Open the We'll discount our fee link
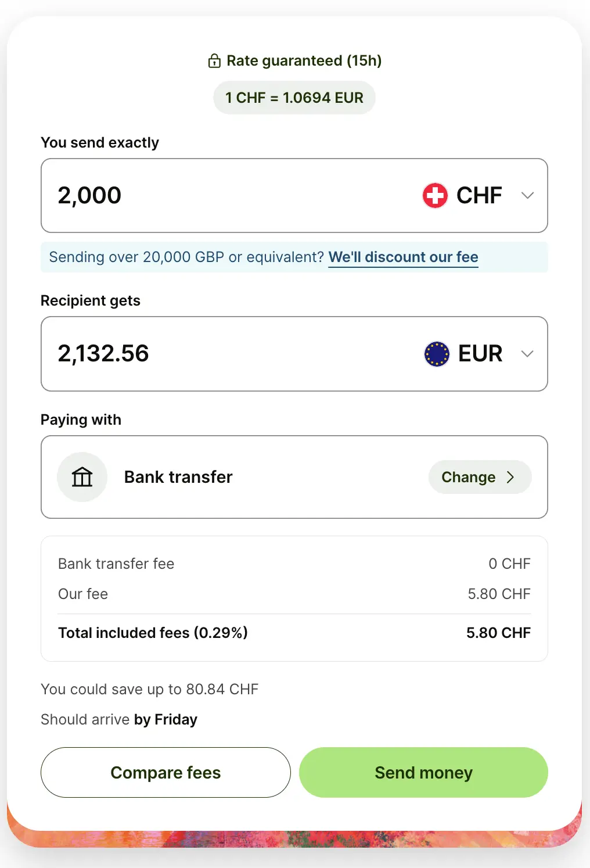Screen dimensions: 590x868 click(x=404, y=257)
